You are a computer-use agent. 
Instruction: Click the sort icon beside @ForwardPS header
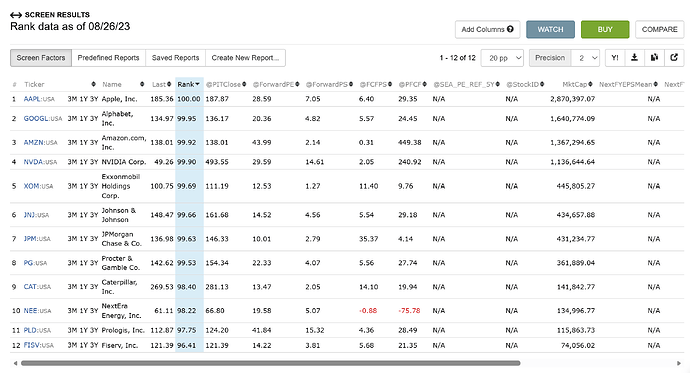[351, 84]
